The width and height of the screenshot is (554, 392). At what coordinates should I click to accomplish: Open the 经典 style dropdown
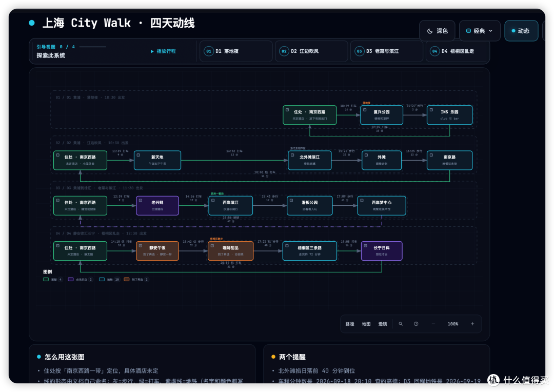coord(480,31)
